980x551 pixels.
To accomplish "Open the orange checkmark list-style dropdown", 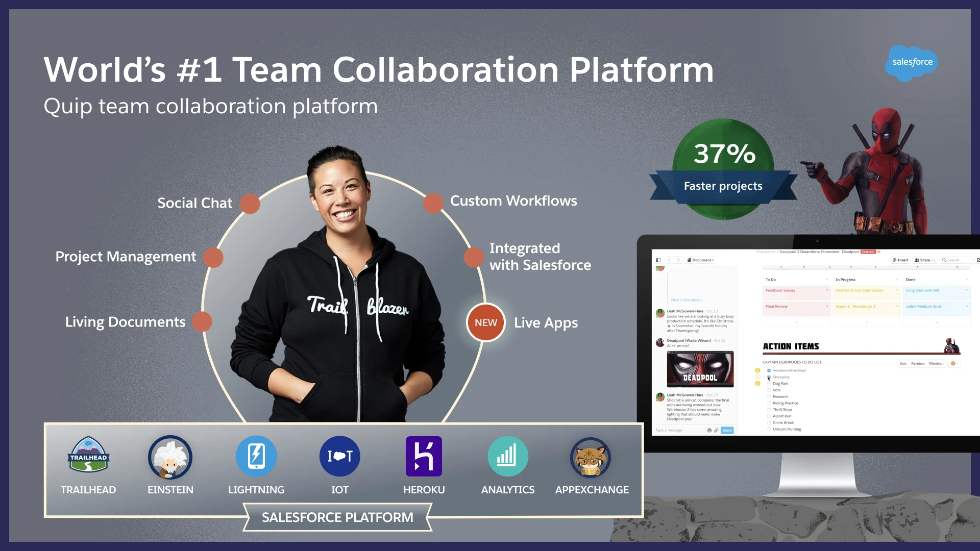I will pos(954,363).
